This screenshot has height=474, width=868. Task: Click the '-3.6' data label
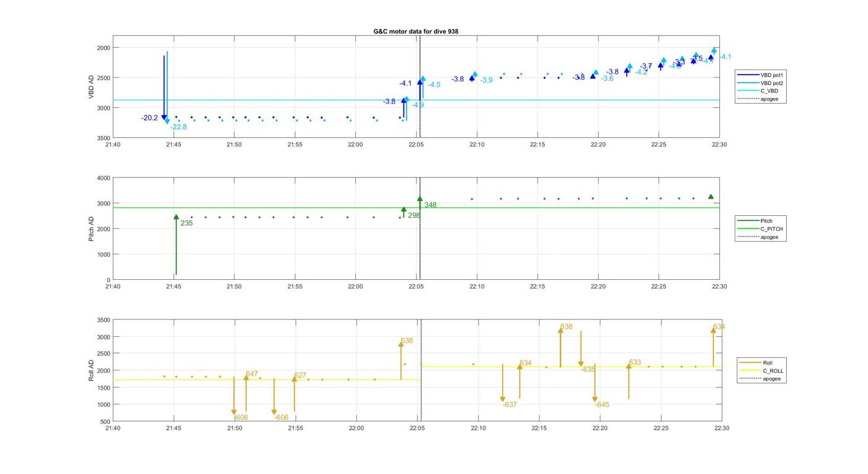pyautogui.click(x=607, y=79)
